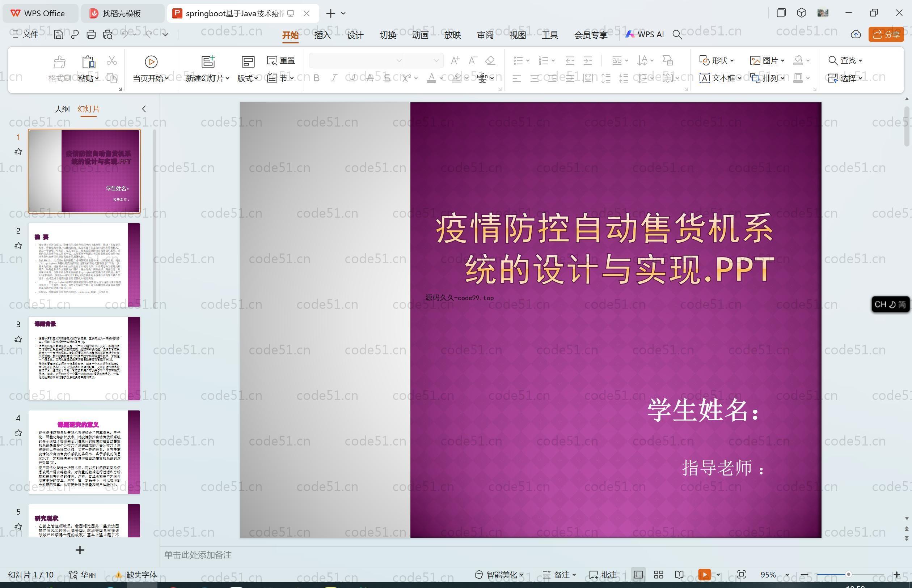
Task: Open the Insert (插入) ribbon tab
Action: pos(322,35)
